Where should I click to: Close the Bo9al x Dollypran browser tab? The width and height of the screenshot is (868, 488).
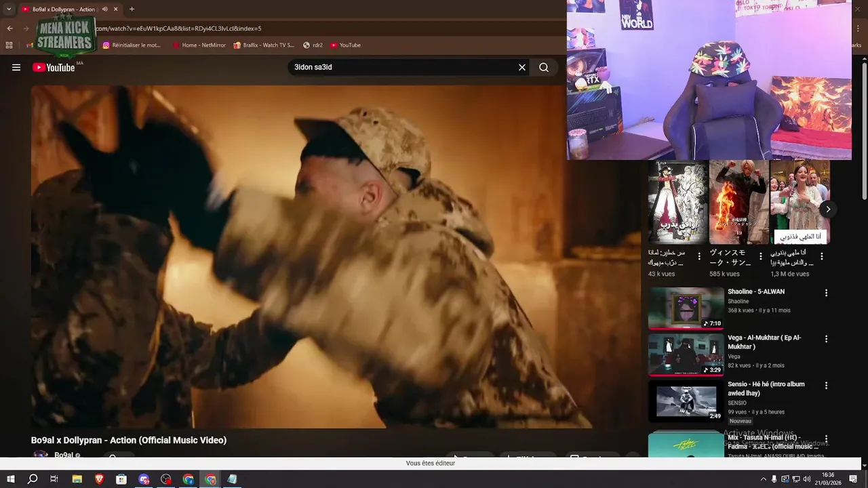tap(116, 9)
